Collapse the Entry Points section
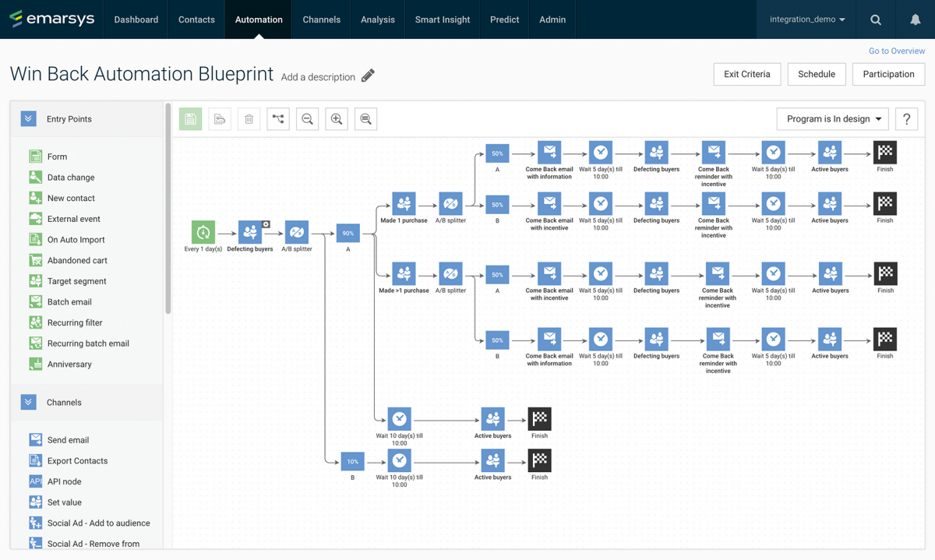The width and height of the screenshot is (935, 560). coord(29,119)
